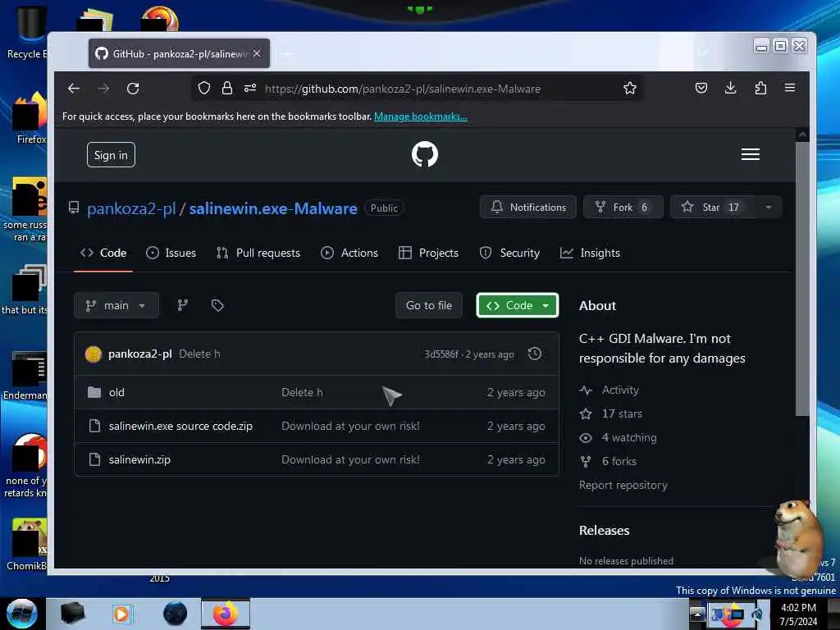Open the Manage bookmarks link
The image size is (840, 630).
[421, 116]
